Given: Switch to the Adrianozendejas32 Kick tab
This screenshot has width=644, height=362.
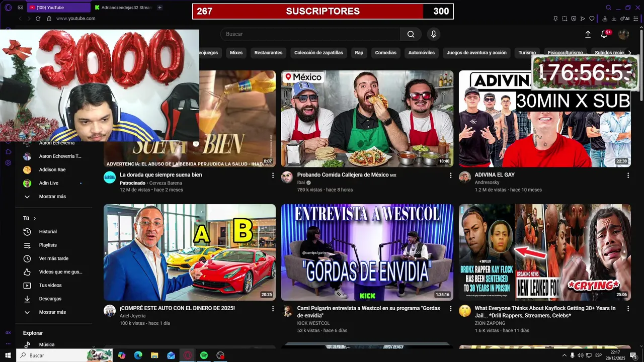Looking at the screenshot, I should (123, 8).
